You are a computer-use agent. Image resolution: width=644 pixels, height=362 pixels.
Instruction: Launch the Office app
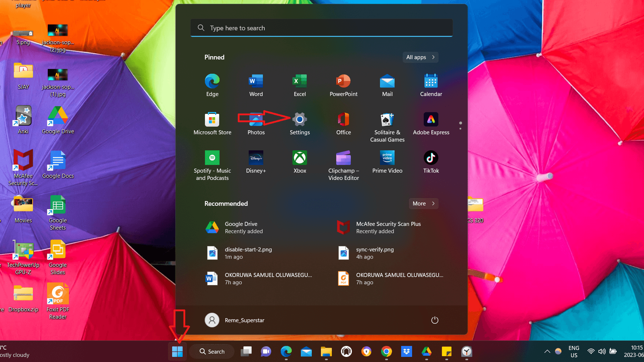(x=344, y=123)
